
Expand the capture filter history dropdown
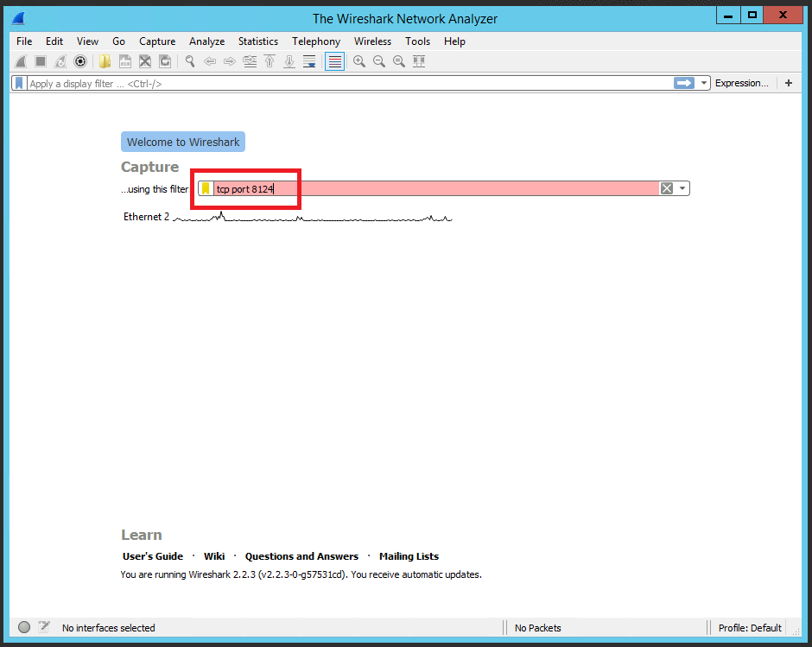click(682, 188)
